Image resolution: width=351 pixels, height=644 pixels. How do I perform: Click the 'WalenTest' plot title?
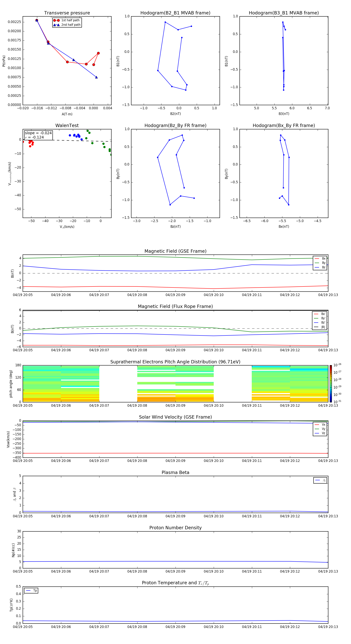[67, 125]
